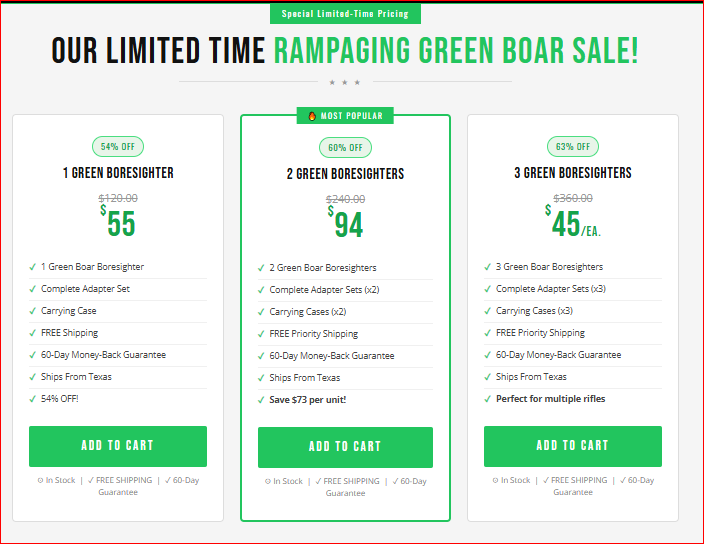Select the 2 Green Boresighters heading
This screenshot has height=544, width=704.
(x=345, y=174)
